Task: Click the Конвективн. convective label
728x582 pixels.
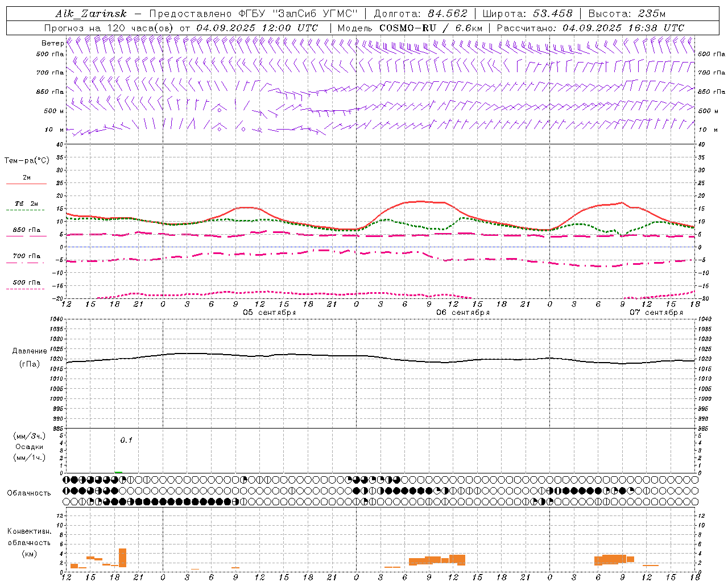Action: click(29, 531)
